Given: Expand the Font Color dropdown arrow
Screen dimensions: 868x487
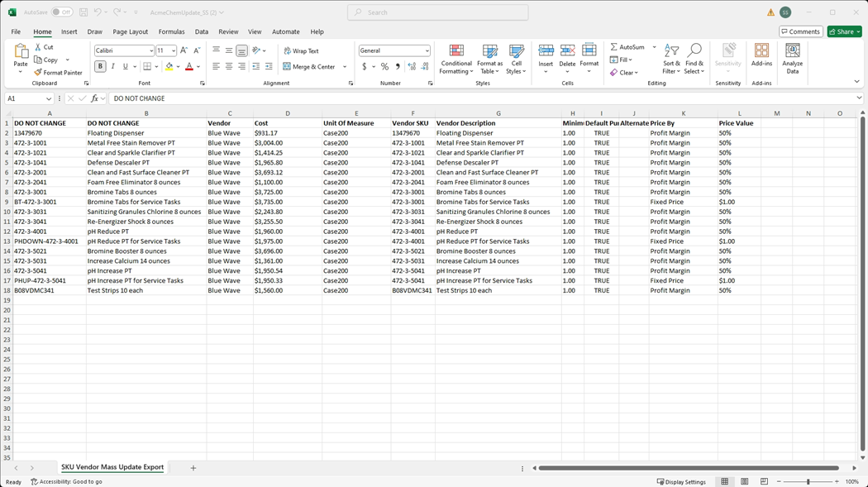Looking at the screenshot, I should [198, 67].
